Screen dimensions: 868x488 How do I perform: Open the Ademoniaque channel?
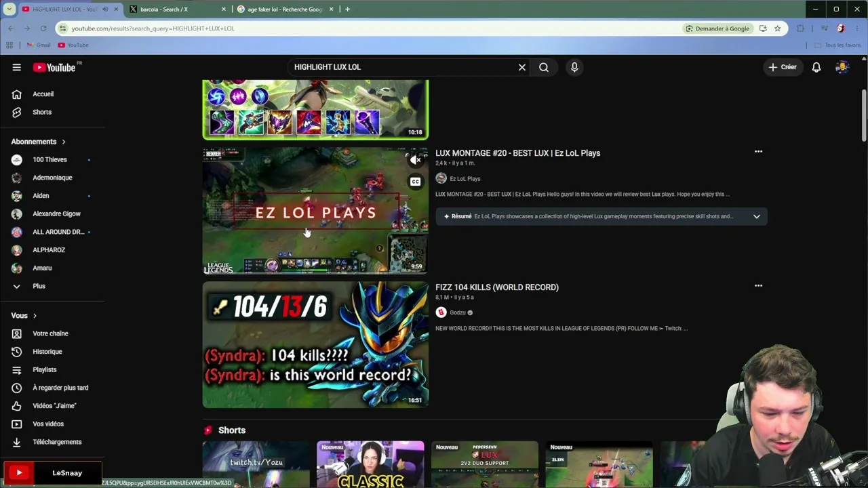[52, 178]
